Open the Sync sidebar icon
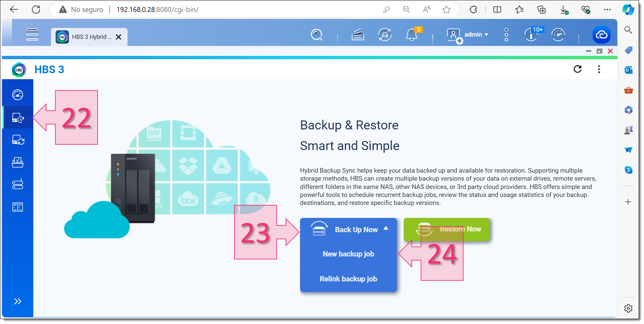The image size is (644, 324). pyautogui.click(x=18, y=140)
